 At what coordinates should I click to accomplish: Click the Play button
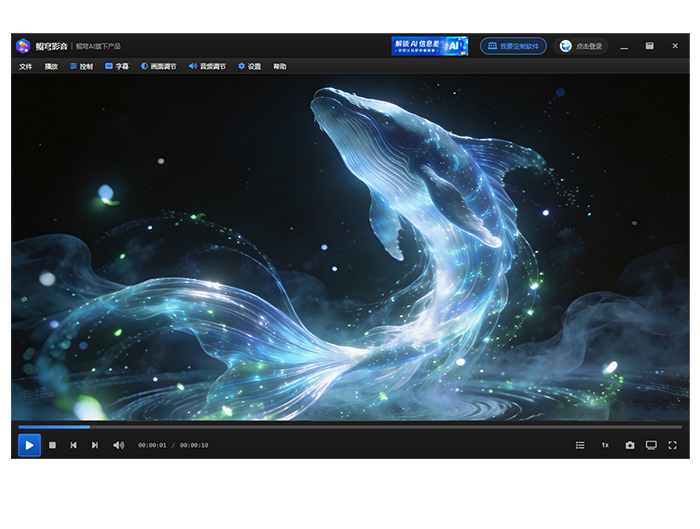29,445
